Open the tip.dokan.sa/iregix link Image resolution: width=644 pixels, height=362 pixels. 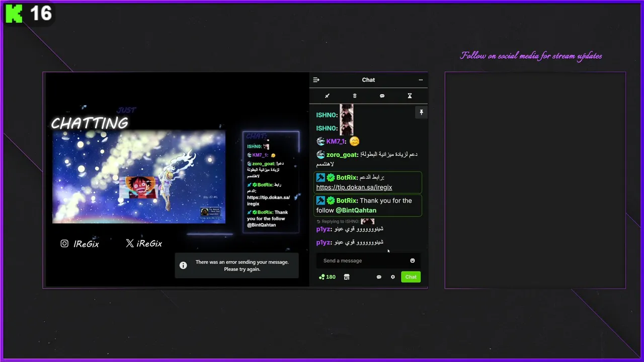click(354, 187)
